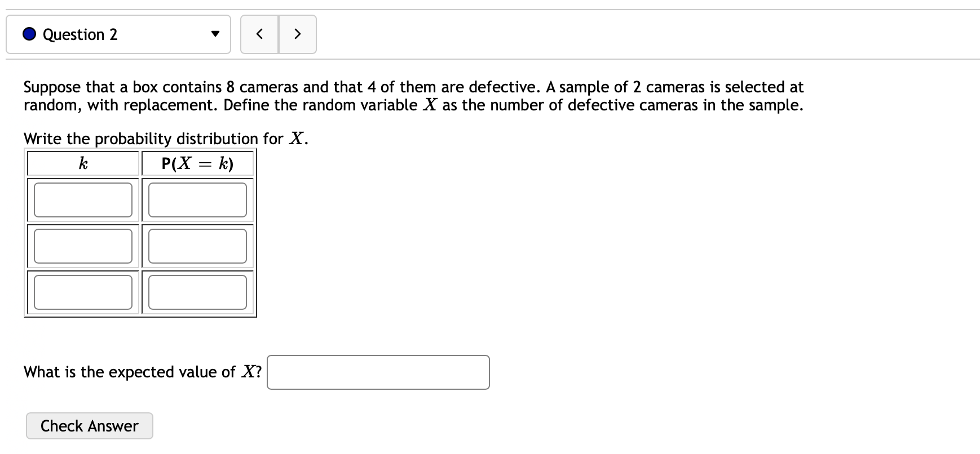Click the third k value input box
The height and width of the screenshot is (454, 980).
pos(83,292)
